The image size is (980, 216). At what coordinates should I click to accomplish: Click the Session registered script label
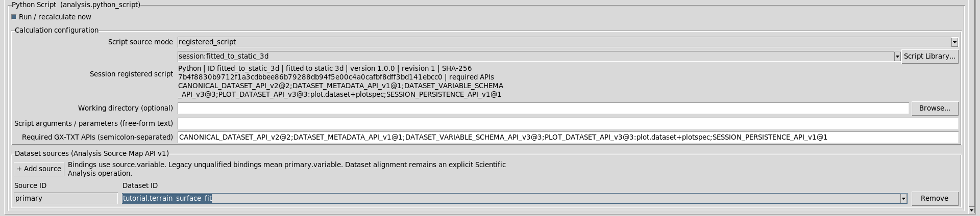coord(131,74)
